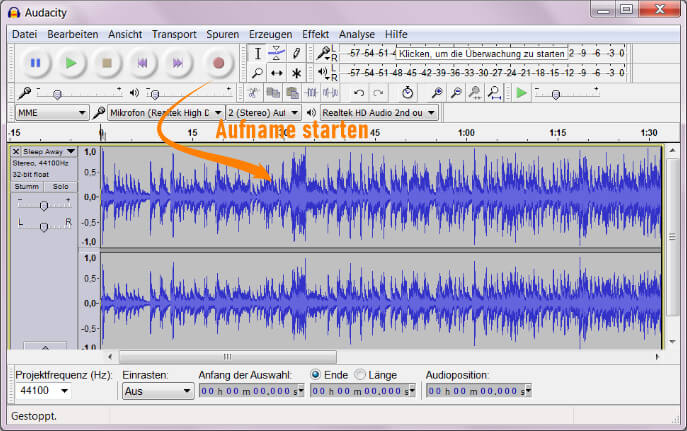Screen dimensions: 687x431
Task: Open the Sleep Away track name dropdown
Action: click(x=49, y=151)
